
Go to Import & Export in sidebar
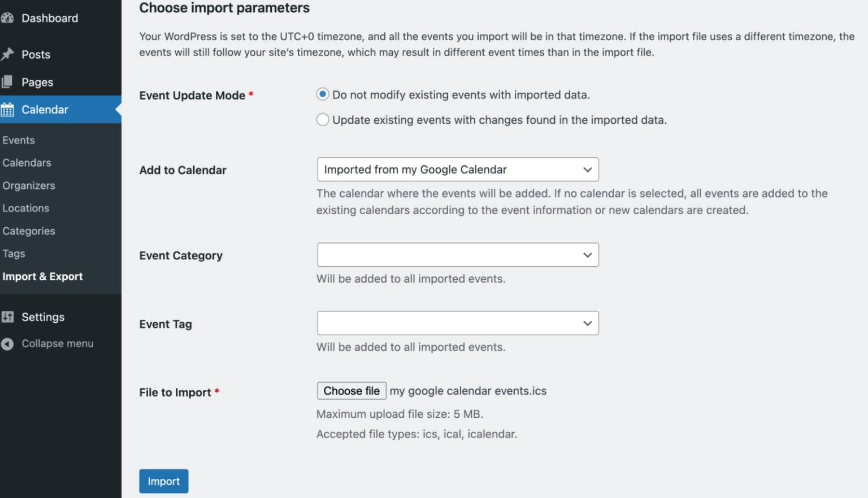click(x=43, y=276)
